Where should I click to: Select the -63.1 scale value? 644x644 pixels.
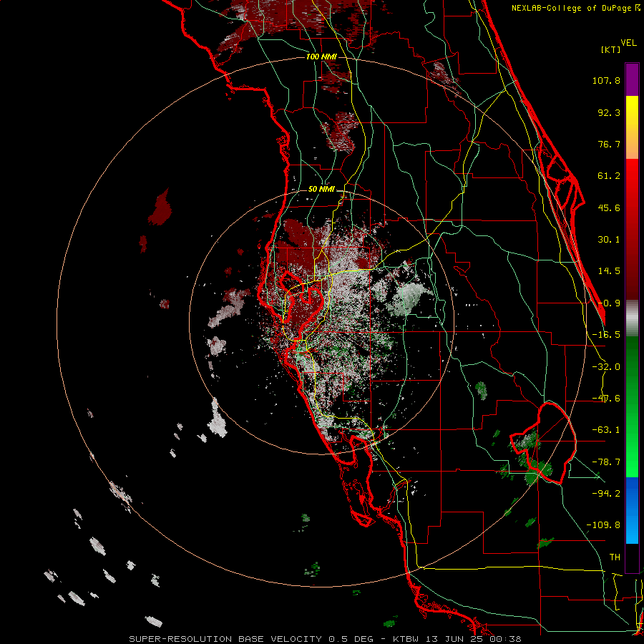pyautogui.click(x=606, y=430)
